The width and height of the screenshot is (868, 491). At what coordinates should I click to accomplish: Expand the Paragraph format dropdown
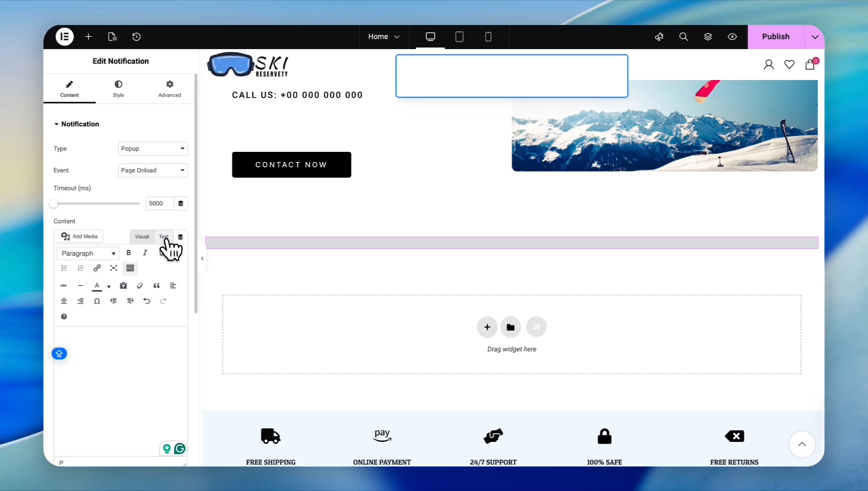coord(88,254)
